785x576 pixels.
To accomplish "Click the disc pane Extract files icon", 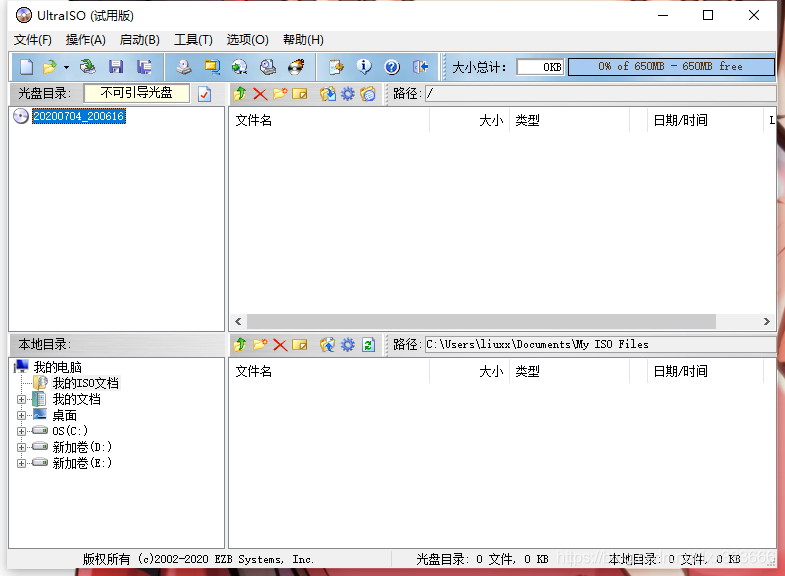I will tap(328, 94).
